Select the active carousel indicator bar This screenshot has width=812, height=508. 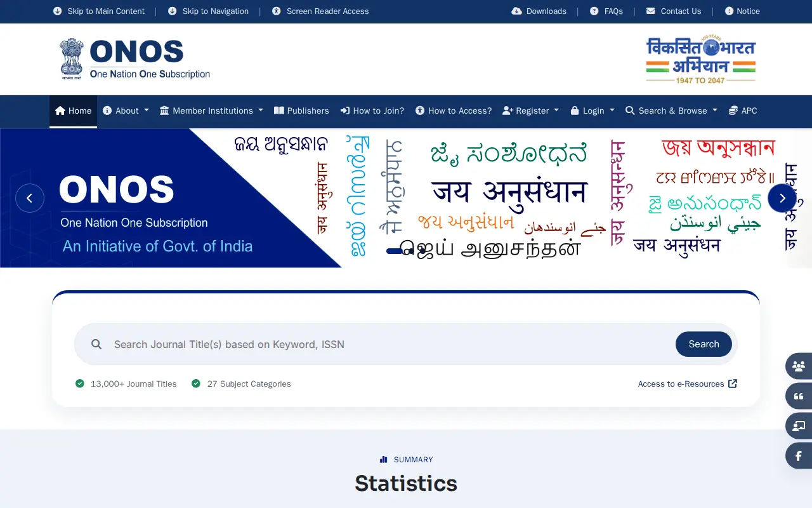click(x=395, y=251)
